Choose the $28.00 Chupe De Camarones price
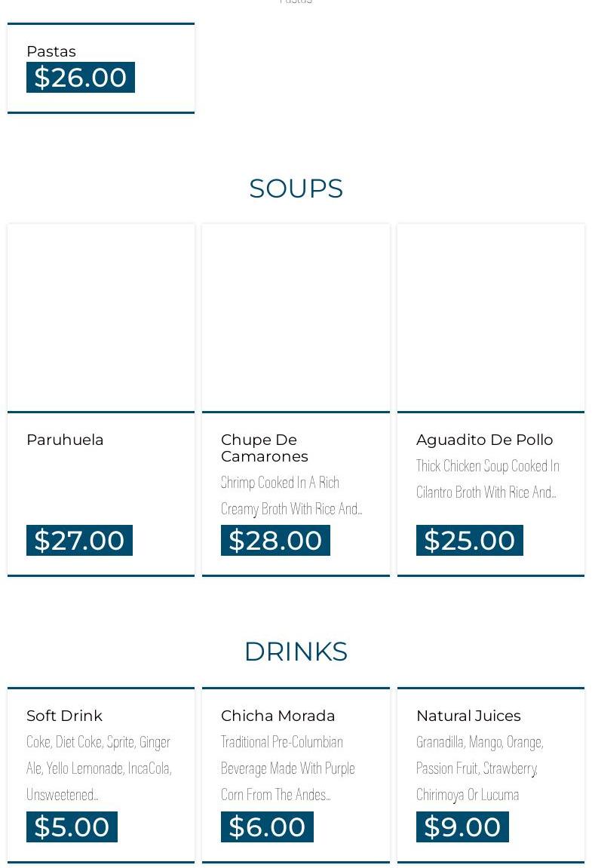The height and width of the screenshot is (868, 592). pos(275,540)
